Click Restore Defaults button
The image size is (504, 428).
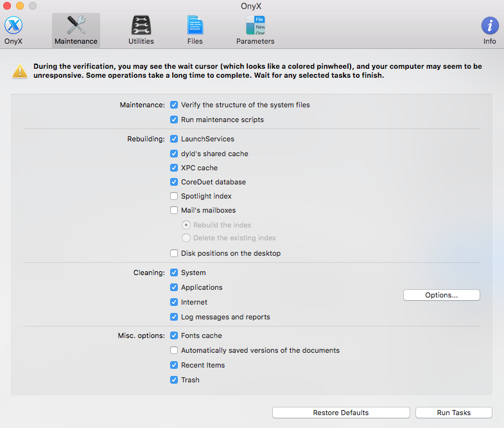click(x=341, y=413)
